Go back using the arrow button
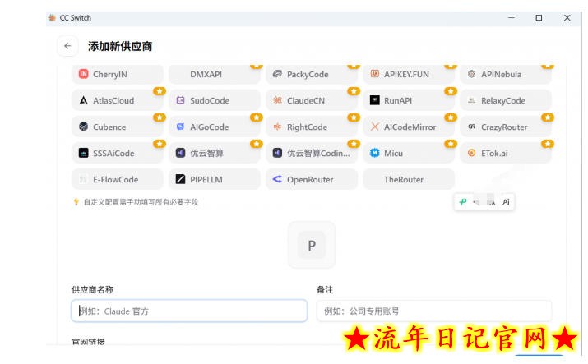 tap(67, 46)
